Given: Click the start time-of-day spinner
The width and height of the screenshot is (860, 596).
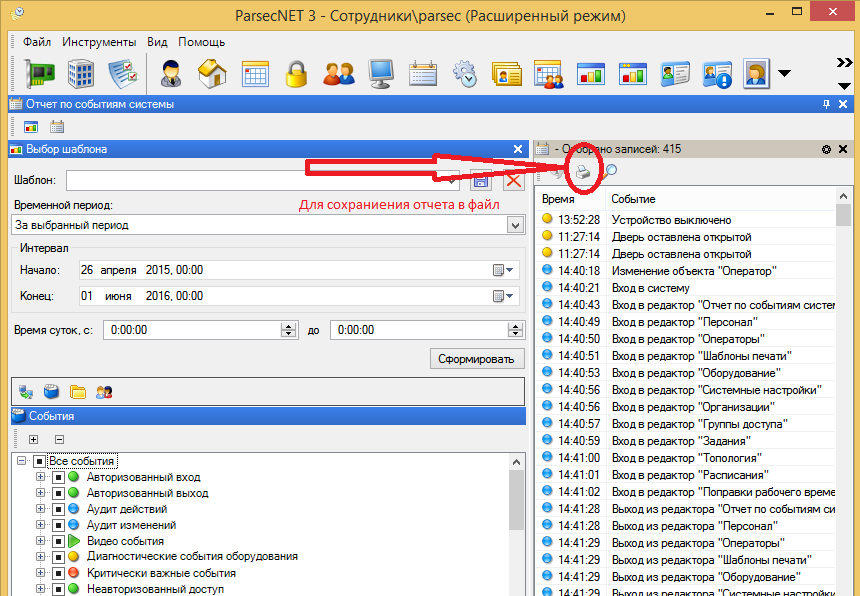Looking at the screenshot, I should (288, 330).
